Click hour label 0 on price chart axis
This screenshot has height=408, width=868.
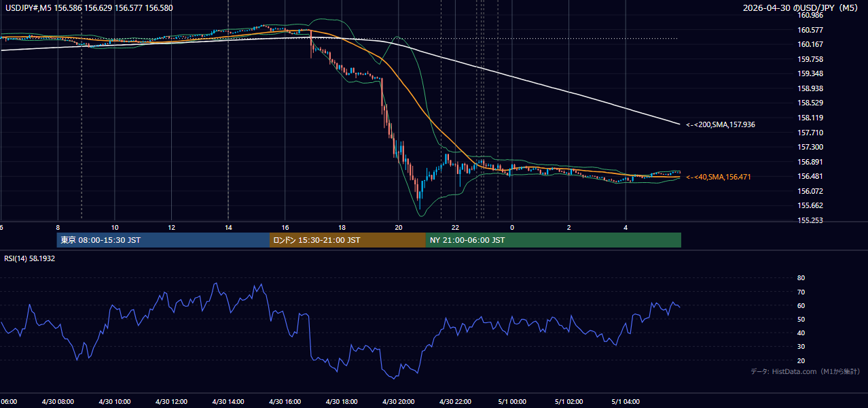point(512,227)
